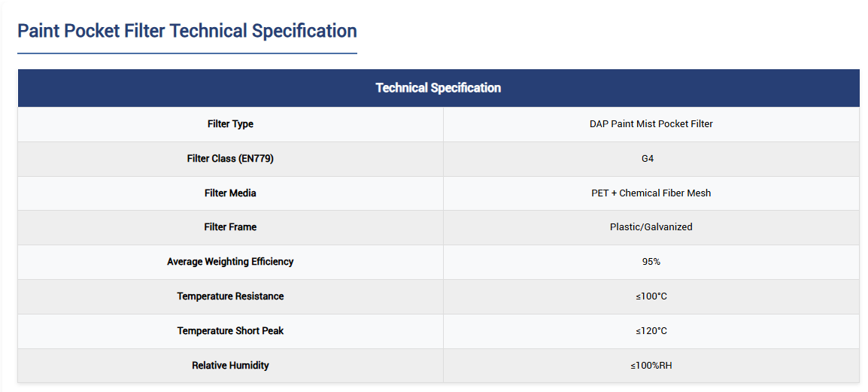
Task: Select the Relative Humidity label
Action: pos(230,366)
